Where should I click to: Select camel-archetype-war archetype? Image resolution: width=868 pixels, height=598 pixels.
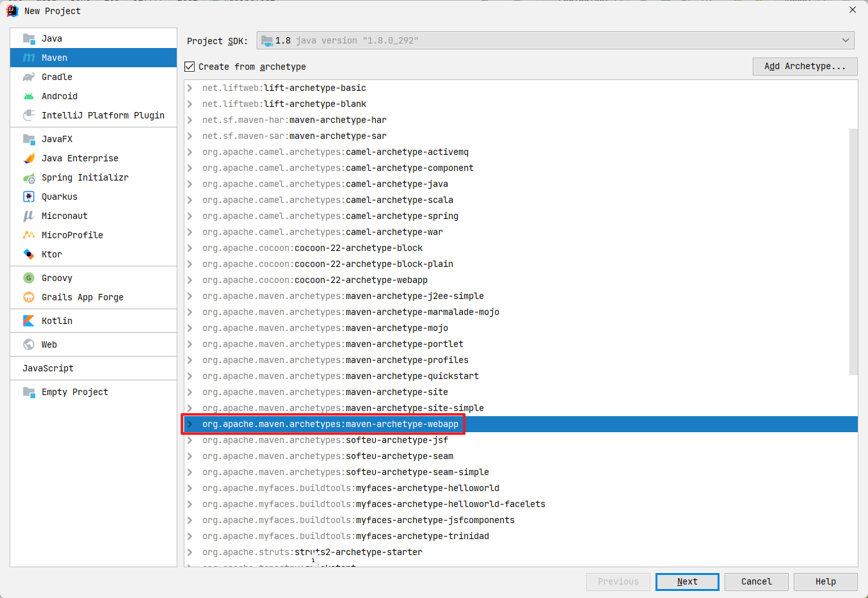[x=521, y=232]
